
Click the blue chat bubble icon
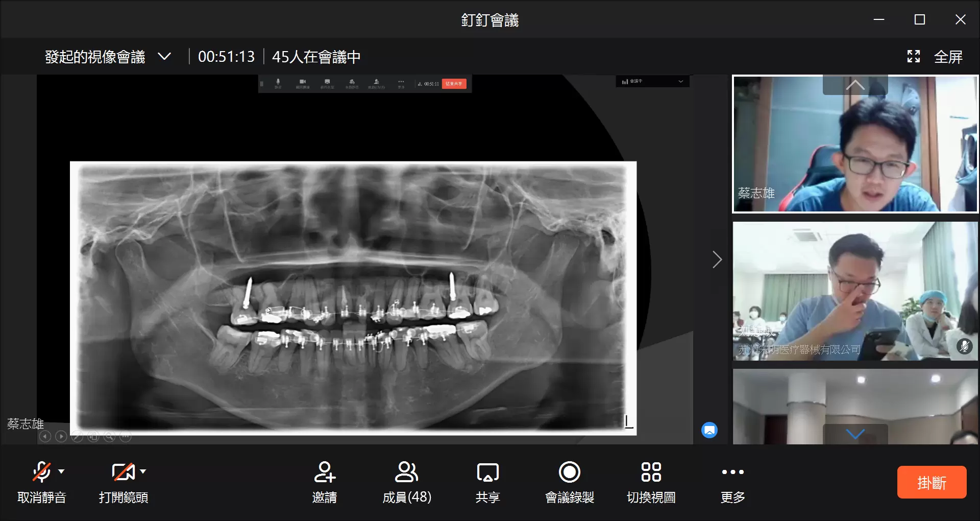click(709, 430)
